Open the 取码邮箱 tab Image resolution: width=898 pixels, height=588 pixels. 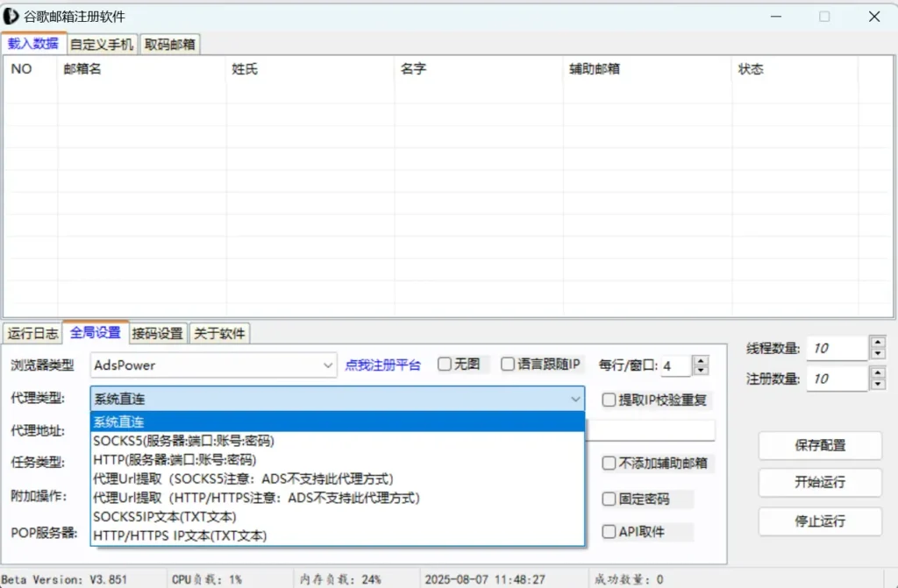pyautogui.click(x=169, y=44)
